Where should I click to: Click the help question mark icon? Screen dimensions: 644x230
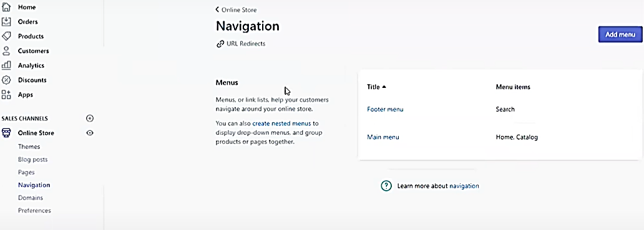click(x=386, y=186)
